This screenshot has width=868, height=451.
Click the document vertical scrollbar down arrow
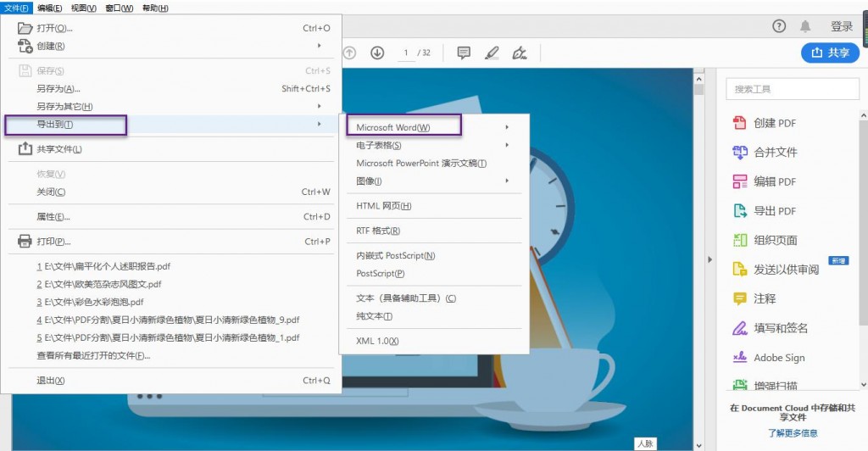tap(698, 445)
